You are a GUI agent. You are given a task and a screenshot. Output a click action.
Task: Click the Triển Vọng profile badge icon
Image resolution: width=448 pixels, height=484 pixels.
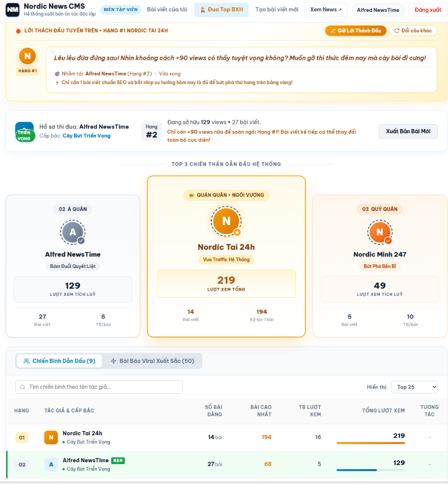point(25,132)
